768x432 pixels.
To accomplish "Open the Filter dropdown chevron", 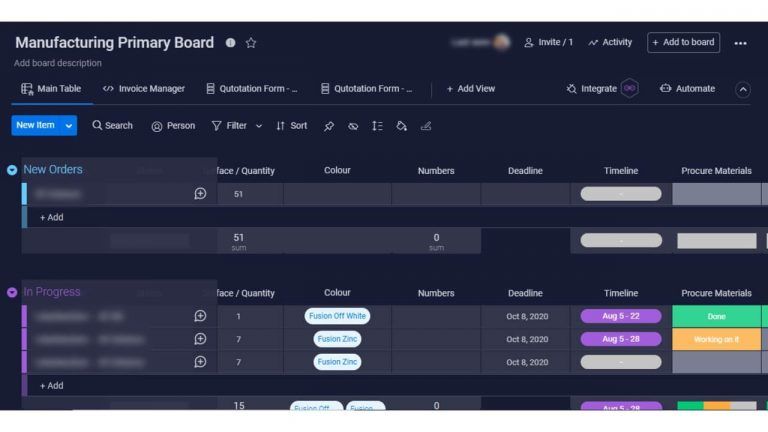I will (259, 126).
